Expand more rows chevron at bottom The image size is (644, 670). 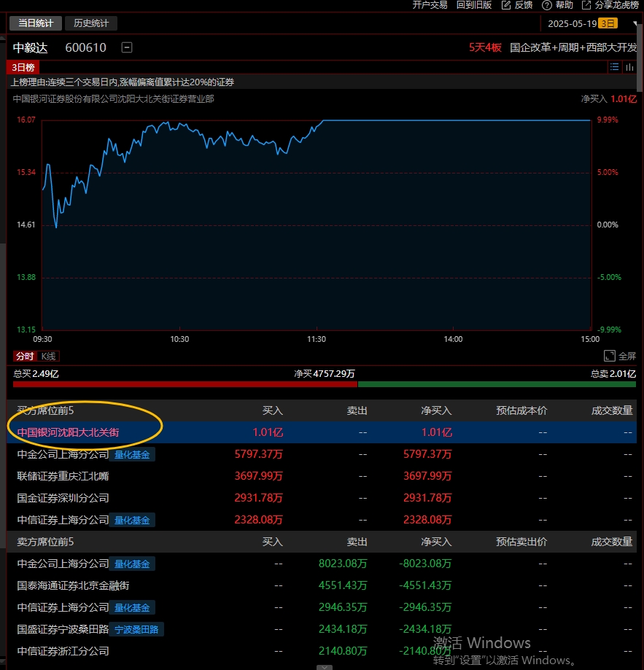[325, 667]
